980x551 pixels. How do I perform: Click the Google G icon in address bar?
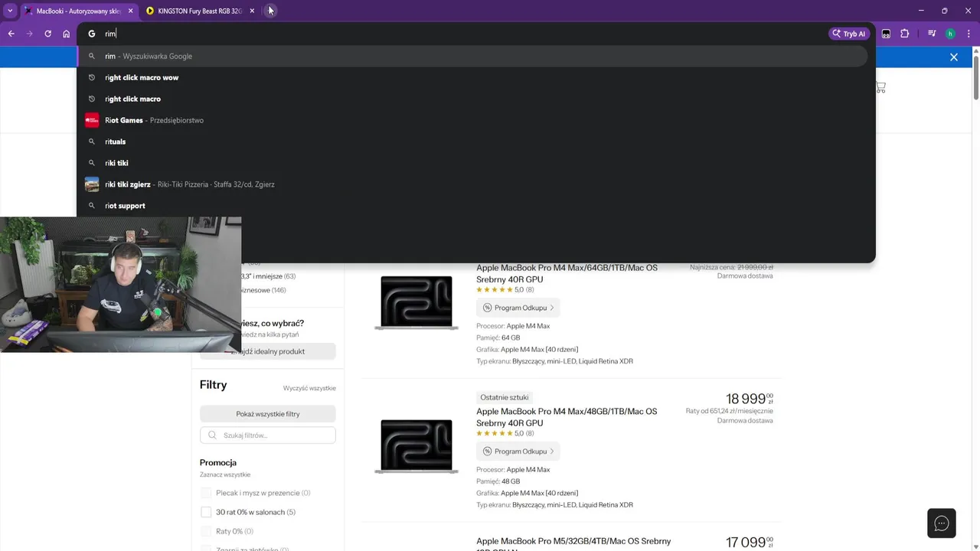tap(91, 34)
